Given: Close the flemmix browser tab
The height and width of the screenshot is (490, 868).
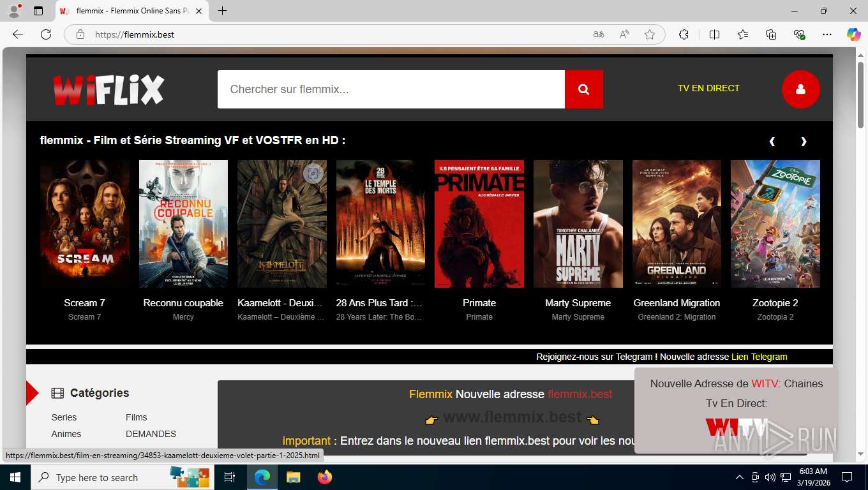Looking at the screenshot, I should [x=199, y=11].
